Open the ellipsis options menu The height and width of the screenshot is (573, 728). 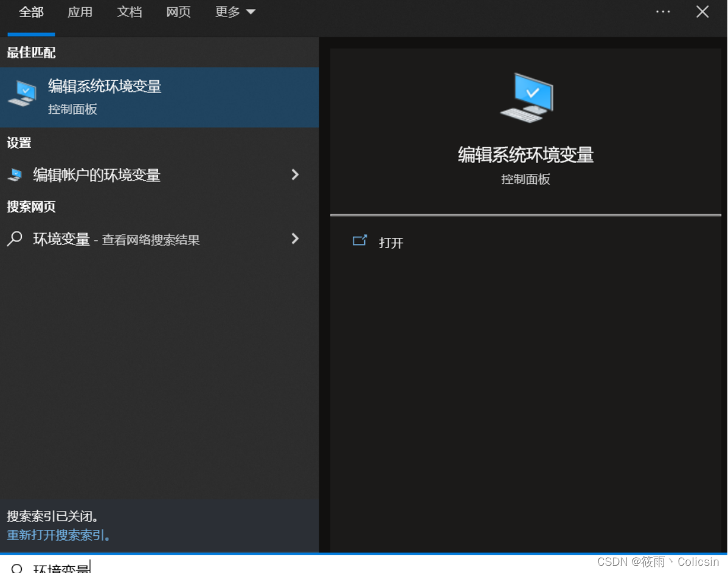pos(662,12)
